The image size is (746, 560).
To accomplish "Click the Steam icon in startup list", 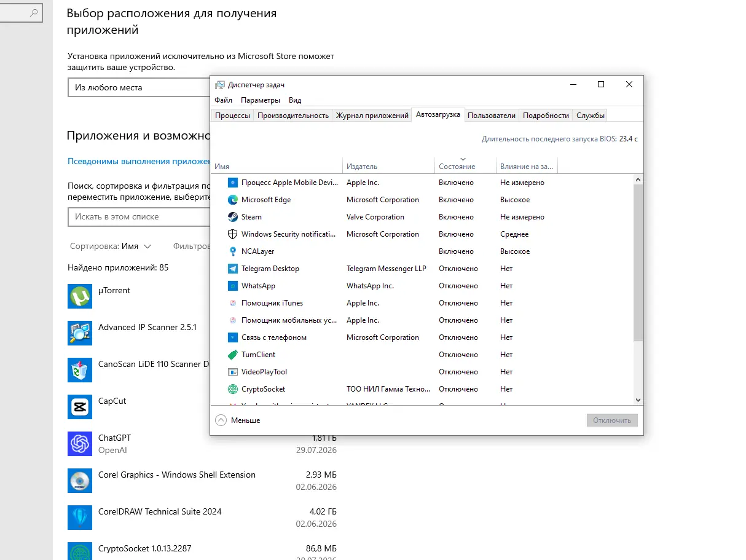I will coord(232,217).
